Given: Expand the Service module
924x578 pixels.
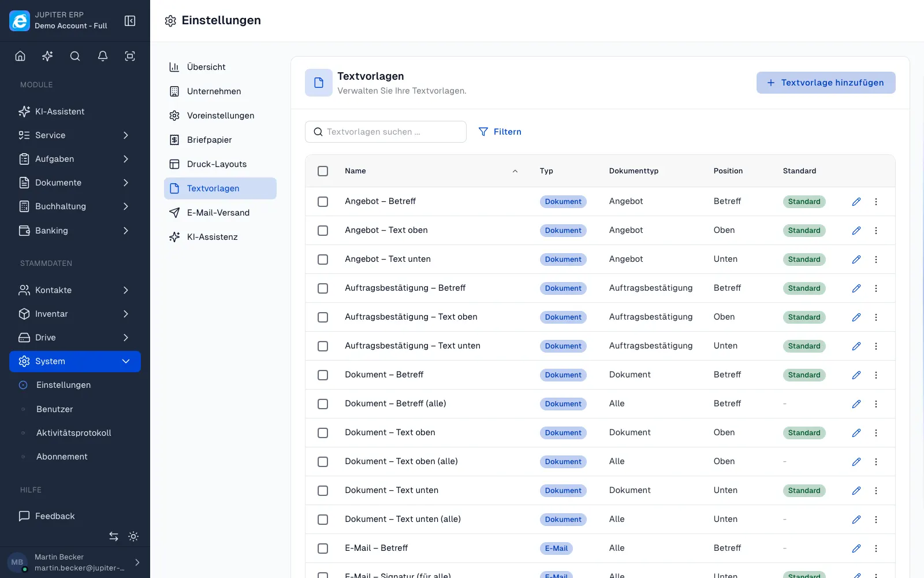Looking at the screenshot, I should click(x=75, y=135).
